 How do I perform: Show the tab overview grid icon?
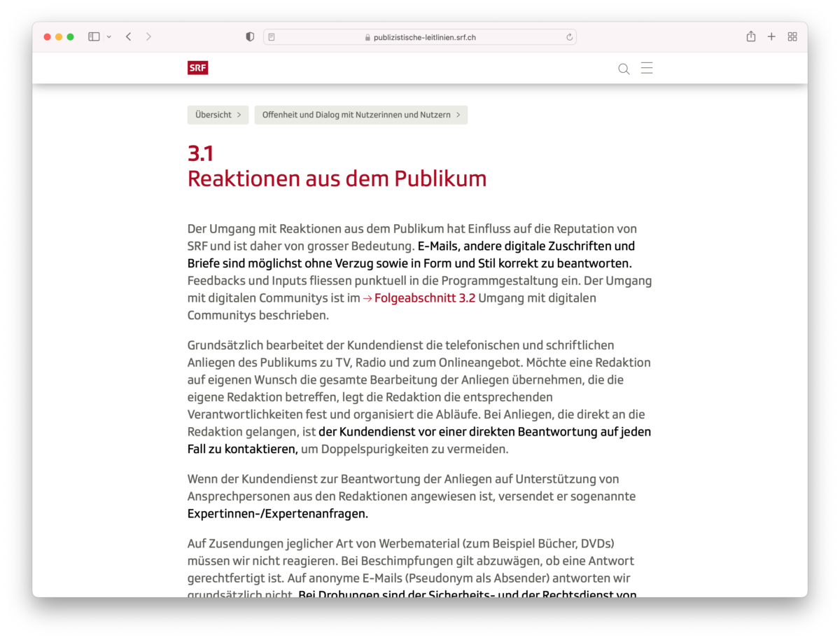tap(792, 37)
